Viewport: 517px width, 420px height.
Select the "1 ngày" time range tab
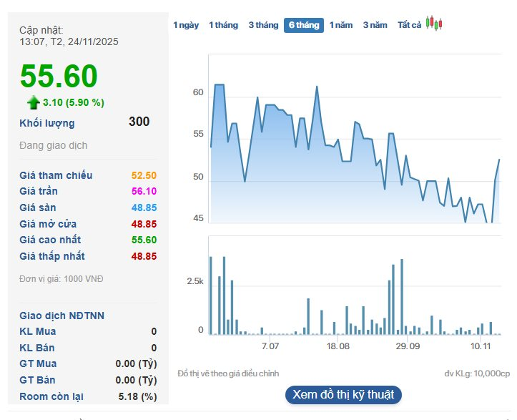(x=186, y=25)
